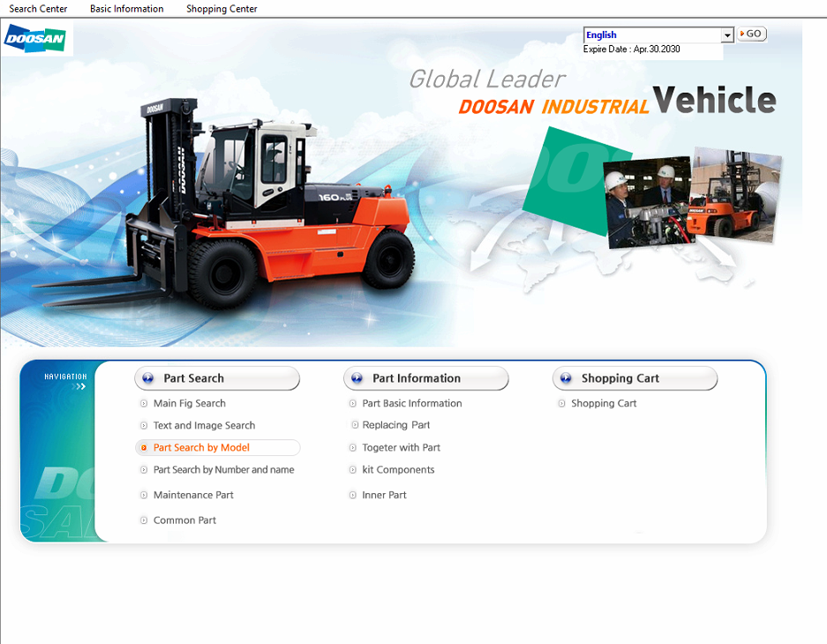Click the Doosan logo icon
This screenshot has width=827, height=644.
[x=37, y=40]
